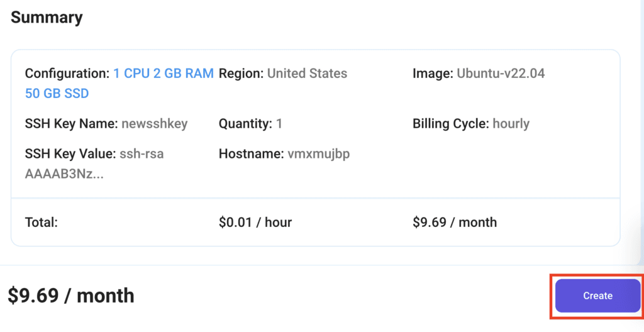Click the Summary heading
This screenshot has height=332, width=644.
tap(47, 18)
